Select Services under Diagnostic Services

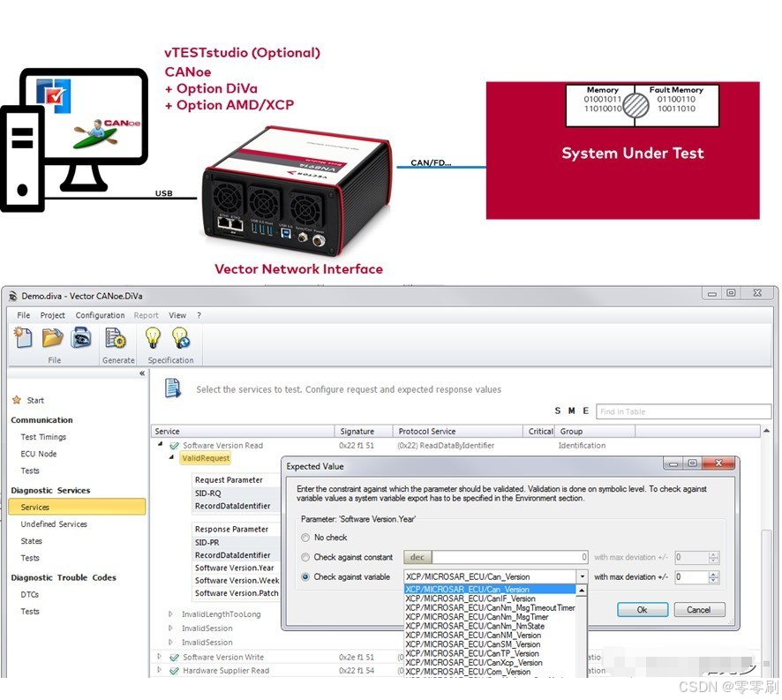(77, 507)
